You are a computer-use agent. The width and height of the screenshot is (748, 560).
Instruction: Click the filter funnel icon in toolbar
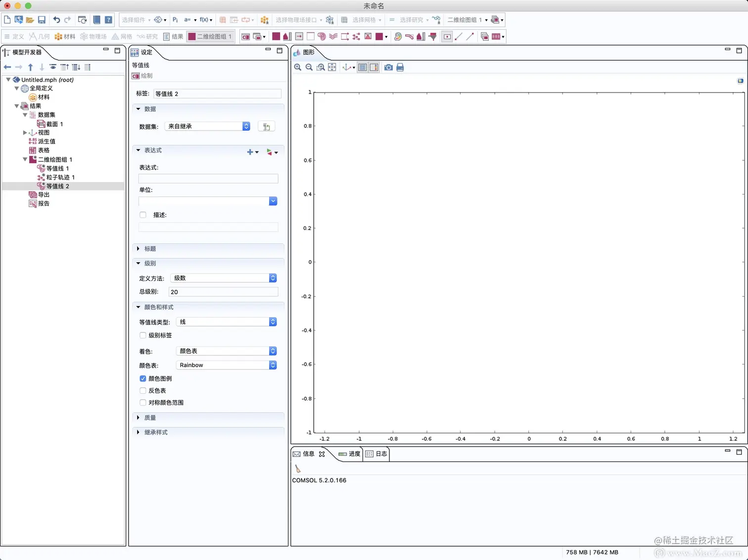point(433,36)
